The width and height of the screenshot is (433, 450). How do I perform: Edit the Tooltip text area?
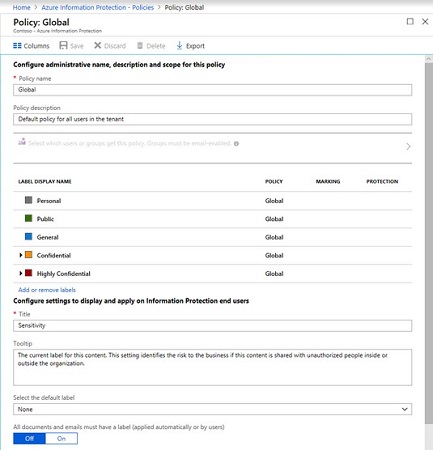pos(212,367)
